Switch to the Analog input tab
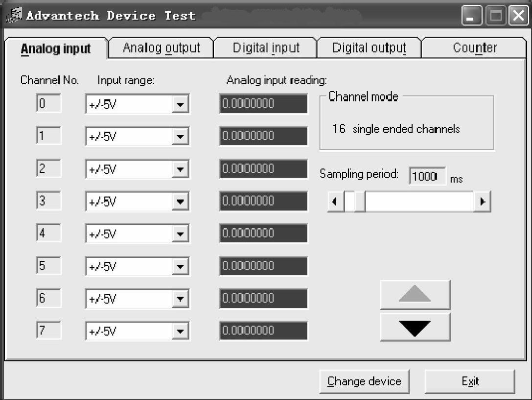The height and width of the screenshot is (400, 532). coord(56,48)
